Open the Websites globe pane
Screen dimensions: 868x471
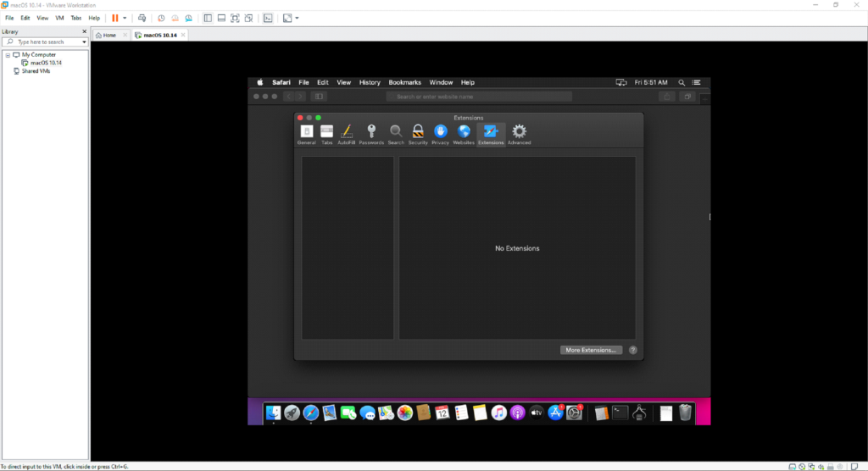[464, 133]
